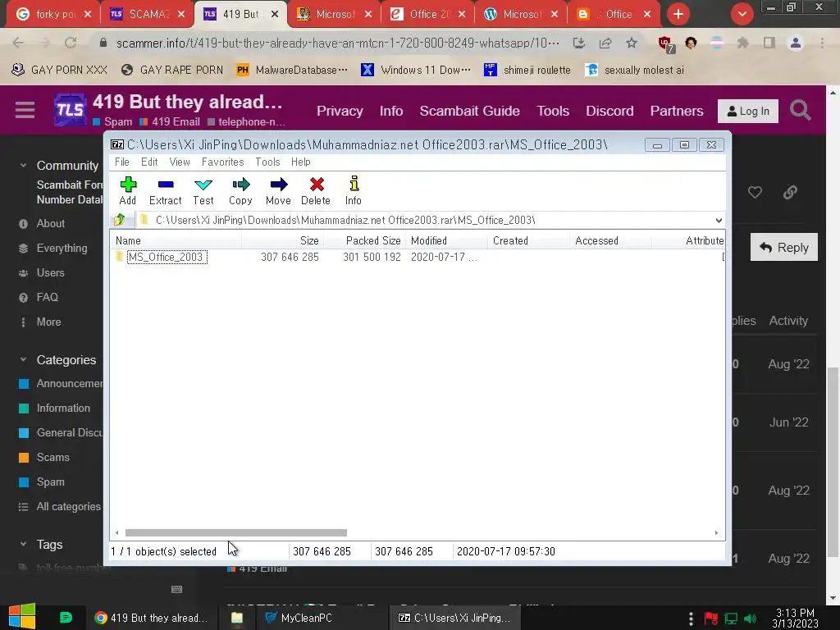Open the File menu in 7-Zip
The width and height of the screenshot is (840, 630).
click(121, 162)
